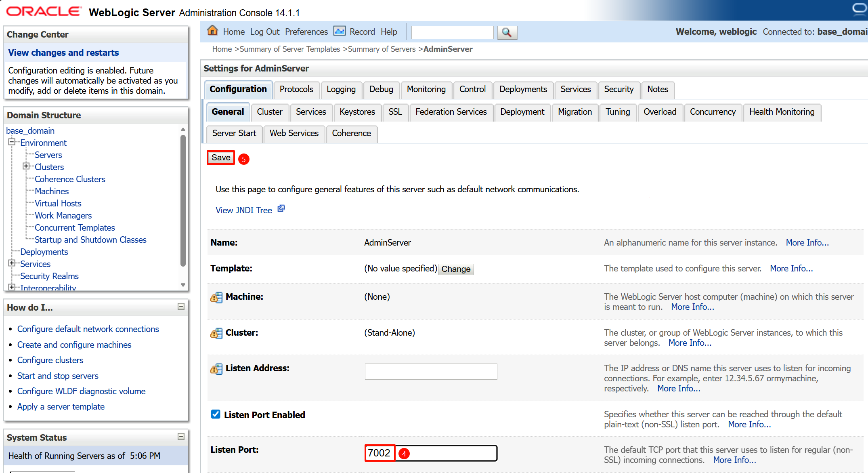Viewport: 868px width, 473px height.
Task: Select Work Managers tree item
Action: tap(63, 216)
